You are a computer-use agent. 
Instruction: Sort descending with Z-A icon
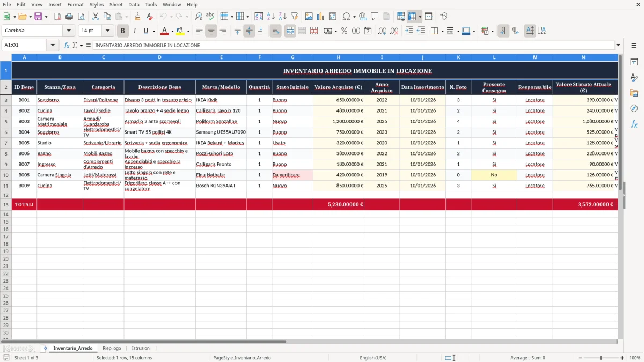282,16
